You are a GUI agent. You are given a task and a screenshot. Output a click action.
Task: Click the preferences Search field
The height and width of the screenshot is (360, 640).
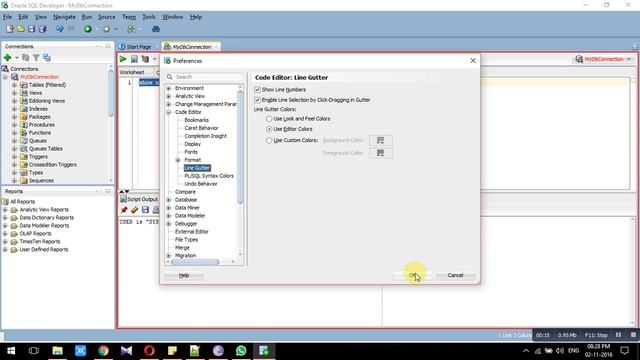coord(204,77)
